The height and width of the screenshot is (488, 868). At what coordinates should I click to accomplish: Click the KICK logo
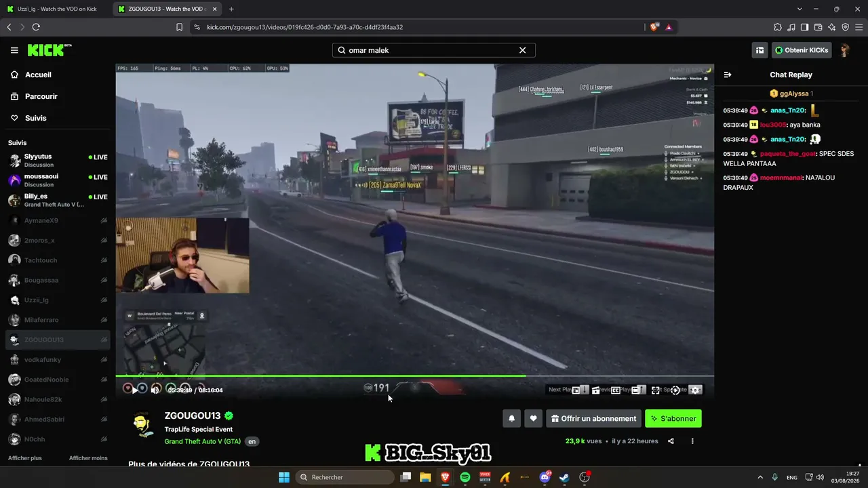click(x=50, y=50)
